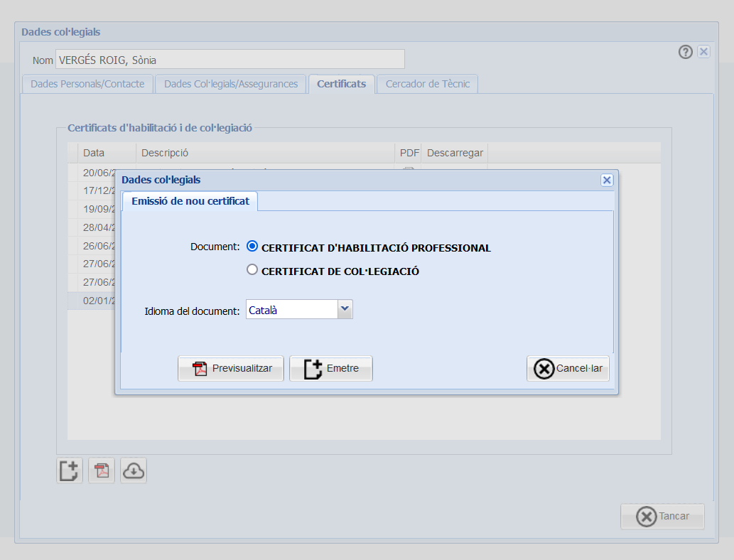Select the table row dated 20/06
Screen dimensions: 734x560
[x=91, y=172]
